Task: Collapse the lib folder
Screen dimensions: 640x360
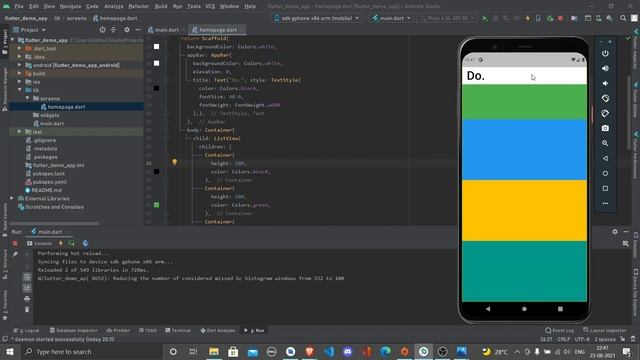Action: click(x=20, y=90)
